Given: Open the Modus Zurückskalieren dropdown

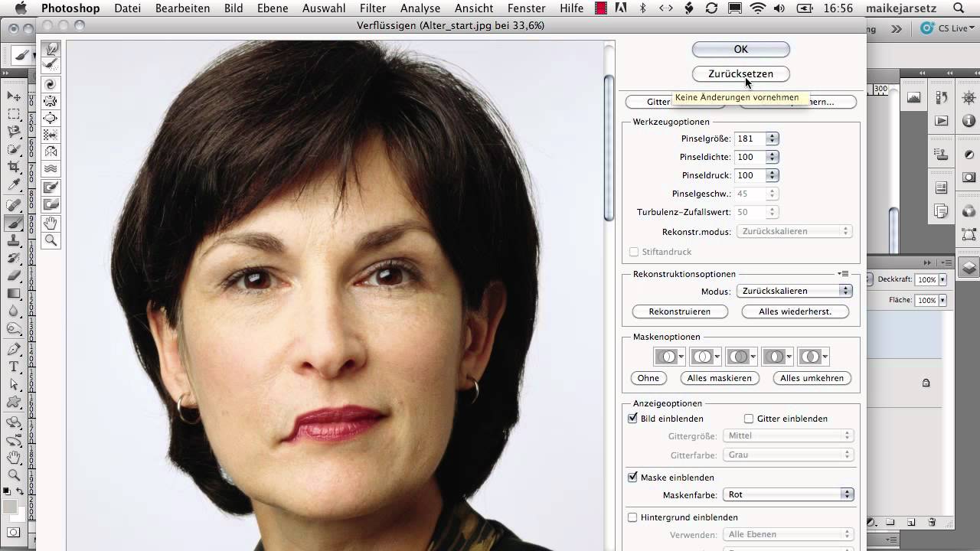Looking at the screenshot, I should [x=794, y=291].
